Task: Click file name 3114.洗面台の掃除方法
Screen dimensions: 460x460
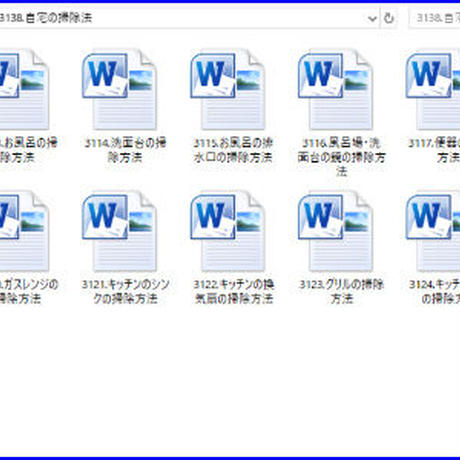Action: [x=125, y=150]
